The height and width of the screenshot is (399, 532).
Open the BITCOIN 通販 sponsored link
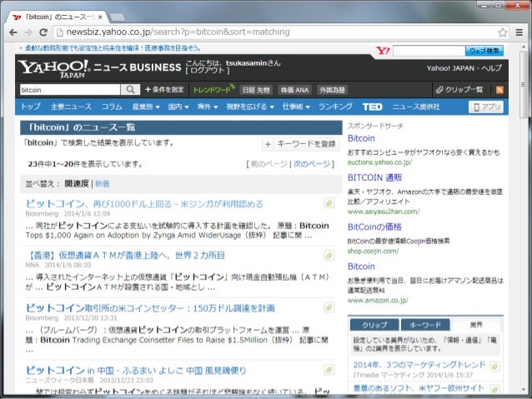point(375,177)
